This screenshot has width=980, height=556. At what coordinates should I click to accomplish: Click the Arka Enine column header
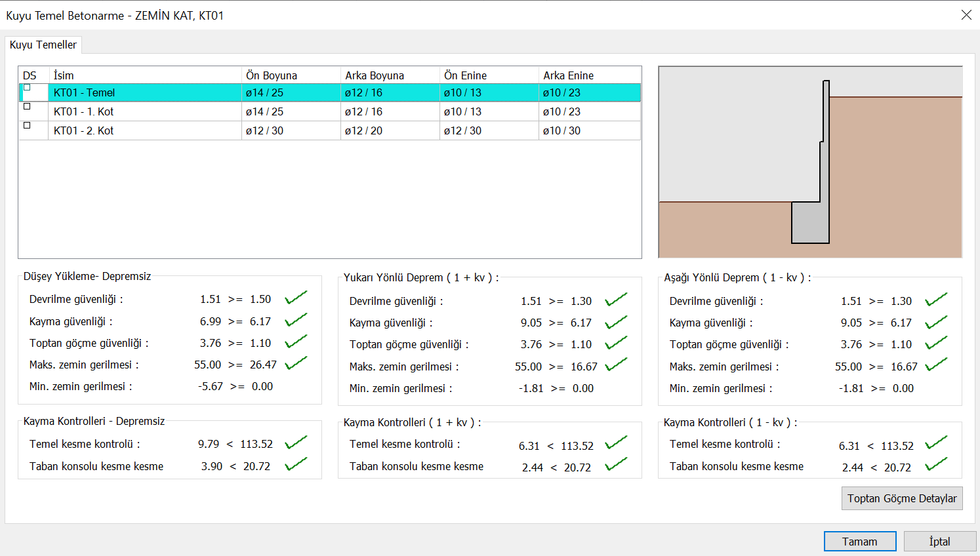point(568,75)
